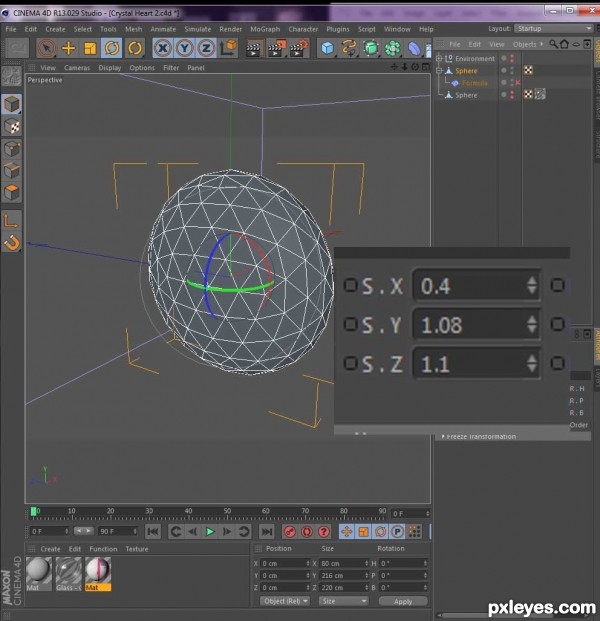The width and height of the screenshot is (600, 621).
Task: Open the deformer objects icon
Action: click(414, 49)
